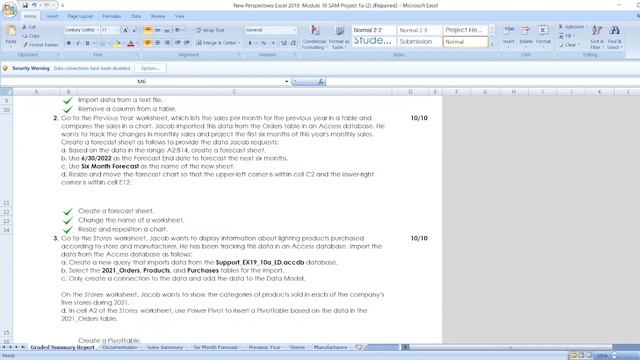The height and width of the screenshot is (360, 640).
Task: Click Copy in the Clipboard group
Action: (x=31, y=36)
